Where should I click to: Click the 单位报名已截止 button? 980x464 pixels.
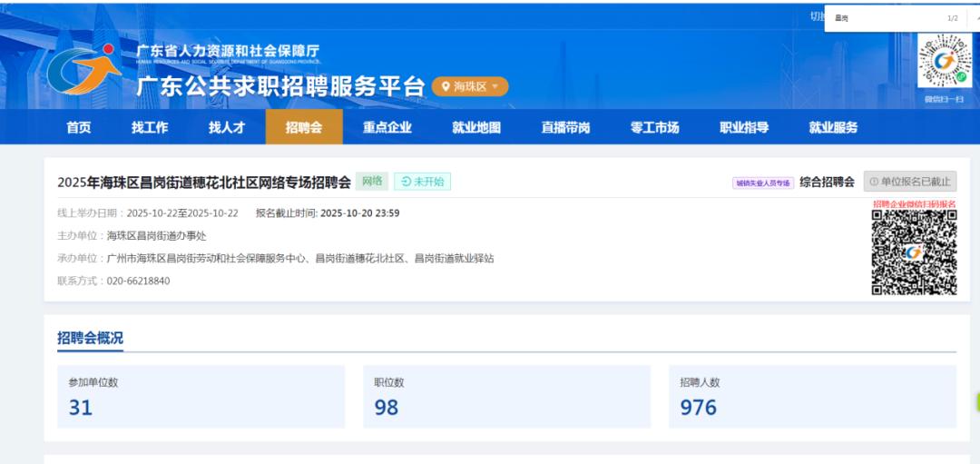(910, 182)
